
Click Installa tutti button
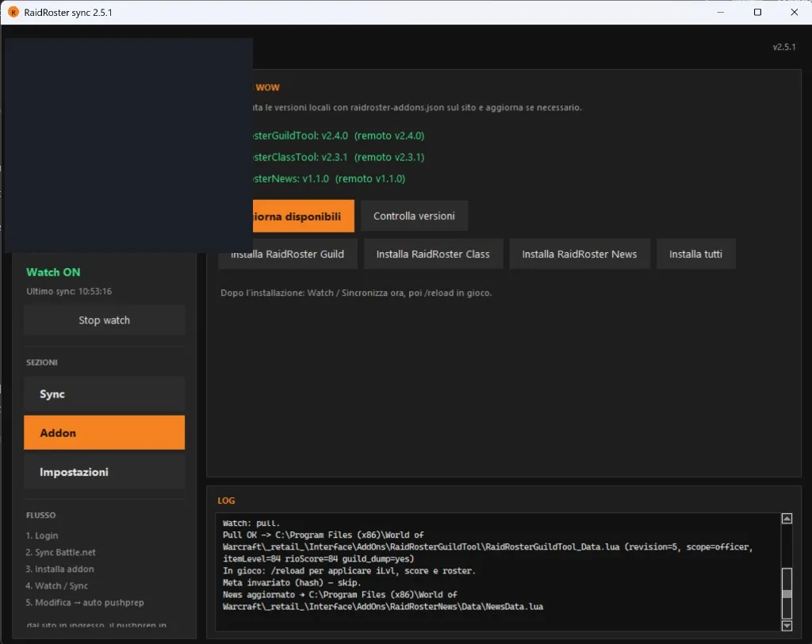[x=695, y=254]
